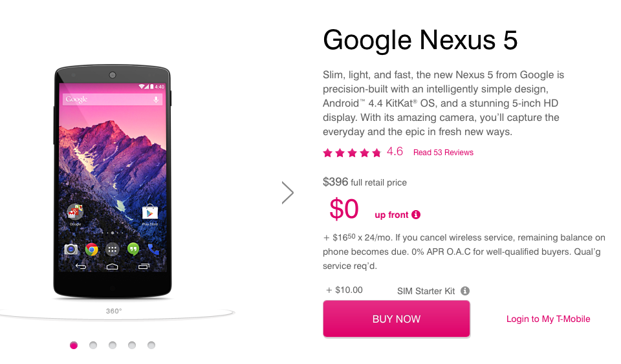Select the first carousel dot

click(x=74, y=345)
